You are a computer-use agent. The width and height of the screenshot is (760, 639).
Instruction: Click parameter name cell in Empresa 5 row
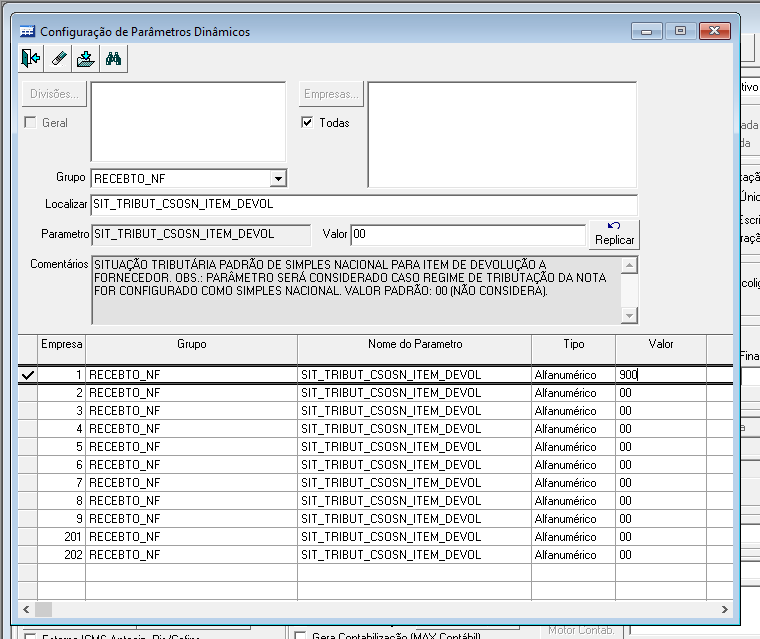(415, 447)
